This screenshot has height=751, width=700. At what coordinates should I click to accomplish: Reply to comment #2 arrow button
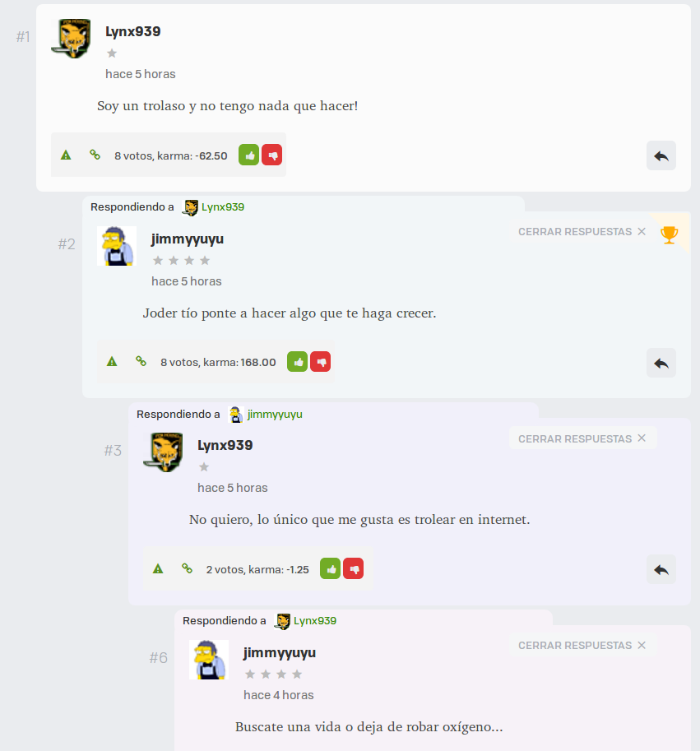[x=661, y=363]
